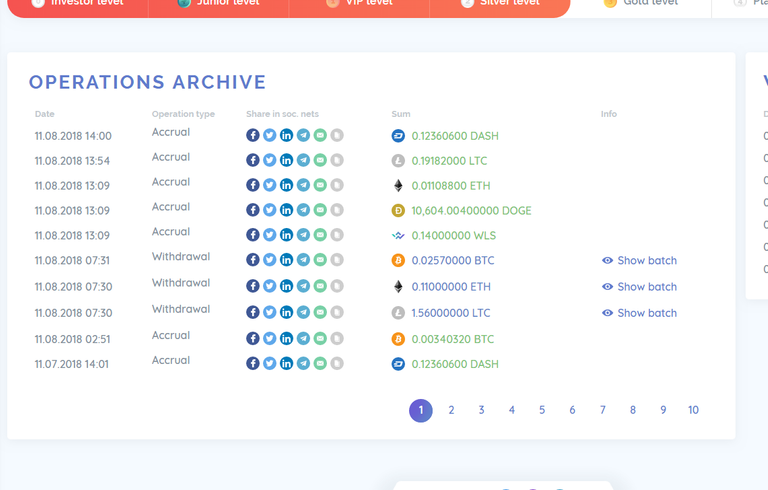This screenshot has height=490, width=768.
Task: Share the DOGE accrual via Telegram
Action: [x=303, y=210]
